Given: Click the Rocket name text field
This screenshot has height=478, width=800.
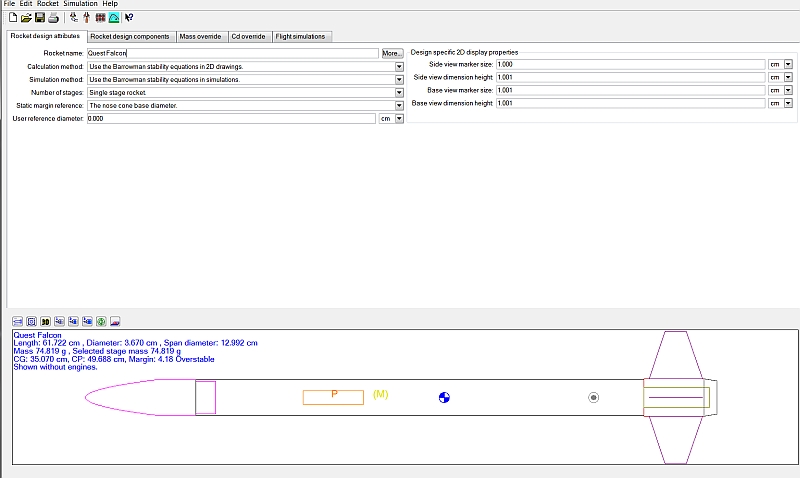Looking at the screenshot, I should pyautogui.click(x=232, y=53).
